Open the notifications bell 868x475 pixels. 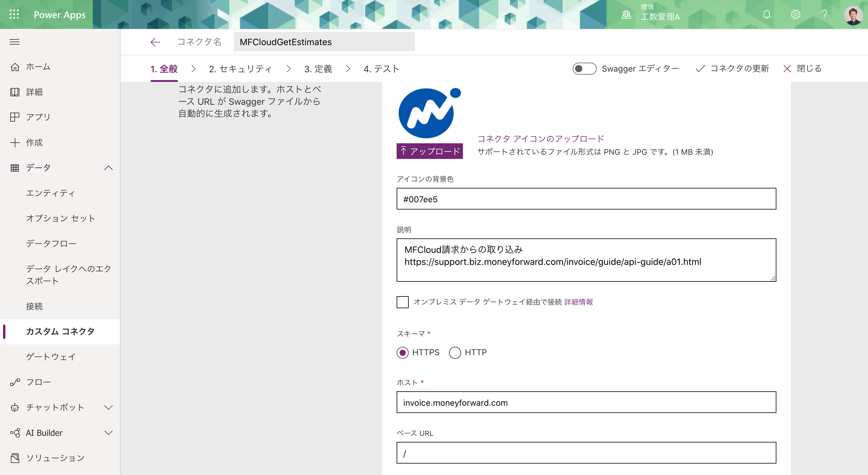click(766, 14)
